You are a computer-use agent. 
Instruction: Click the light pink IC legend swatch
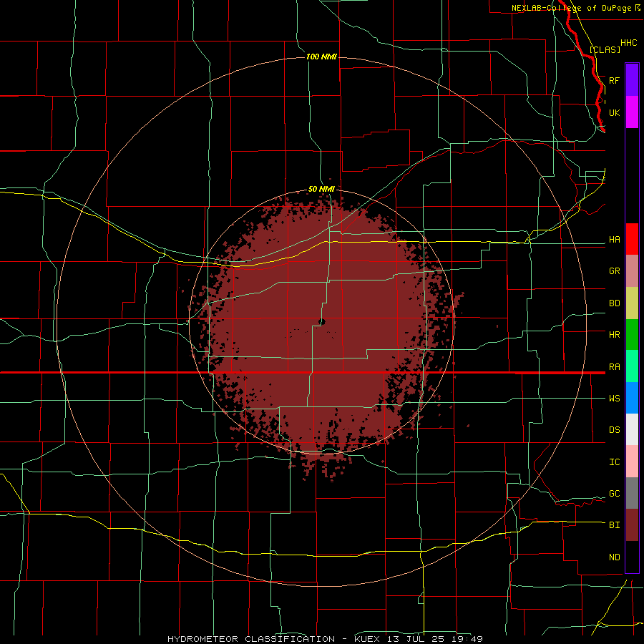pyautogui.click(x=632, y=462)
